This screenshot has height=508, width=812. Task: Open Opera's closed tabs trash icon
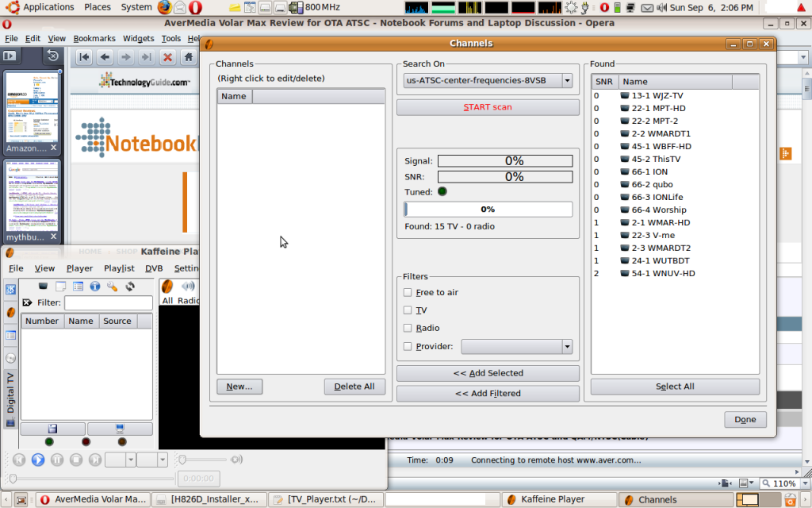pyautogui.click(x=52, y=56)
